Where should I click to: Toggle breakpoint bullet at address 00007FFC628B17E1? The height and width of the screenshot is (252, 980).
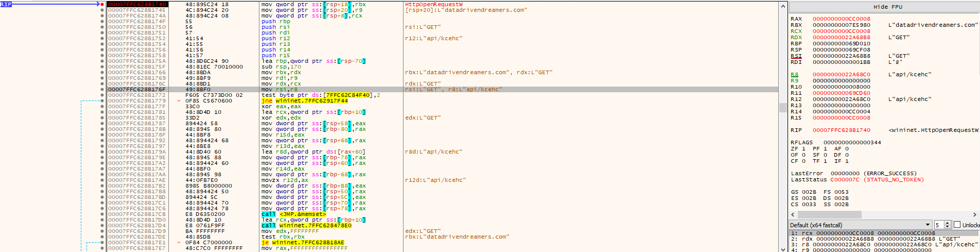tap(102, 242)
